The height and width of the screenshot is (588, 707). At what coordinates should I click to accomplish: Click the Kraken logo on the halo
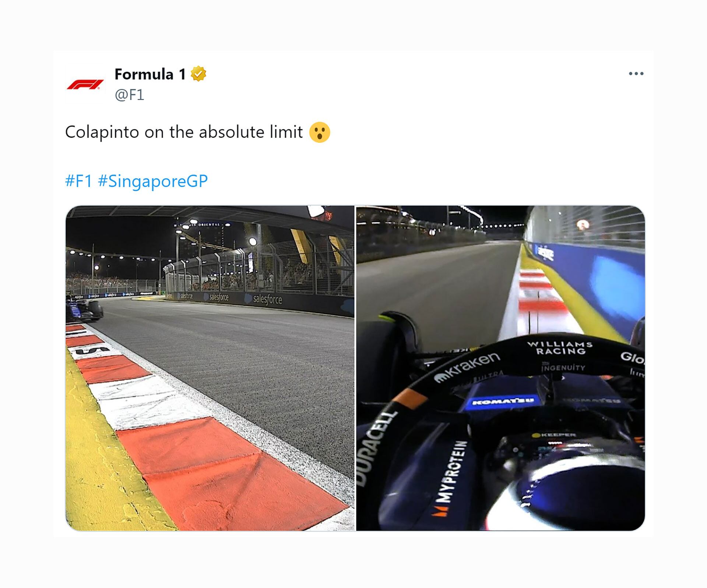tap(468, 366)
